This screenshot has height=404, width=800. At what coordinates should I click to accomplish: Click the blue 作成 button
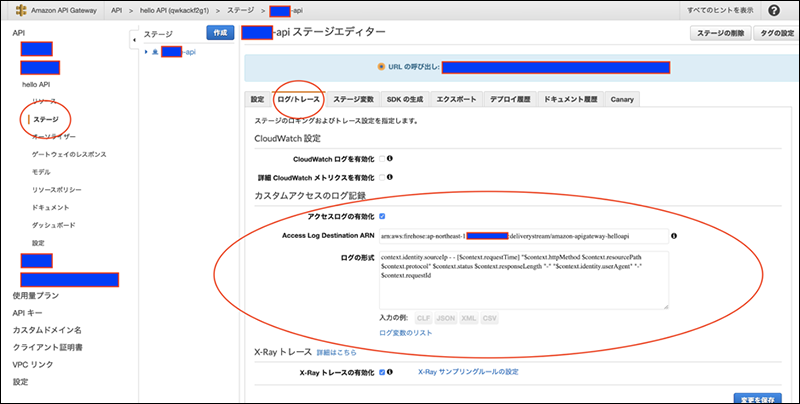click(219, 33)
